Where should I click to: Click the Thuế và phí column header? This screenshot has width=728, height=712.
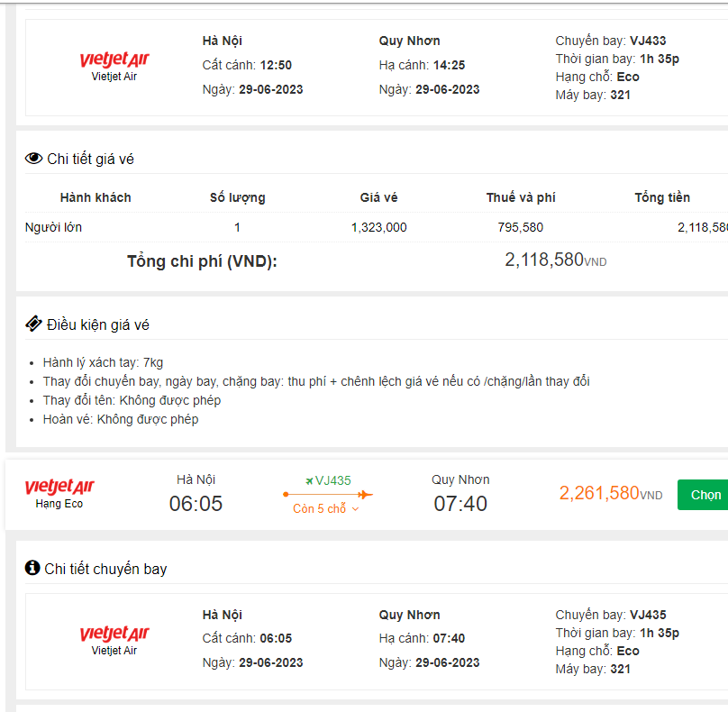point(521,197)
